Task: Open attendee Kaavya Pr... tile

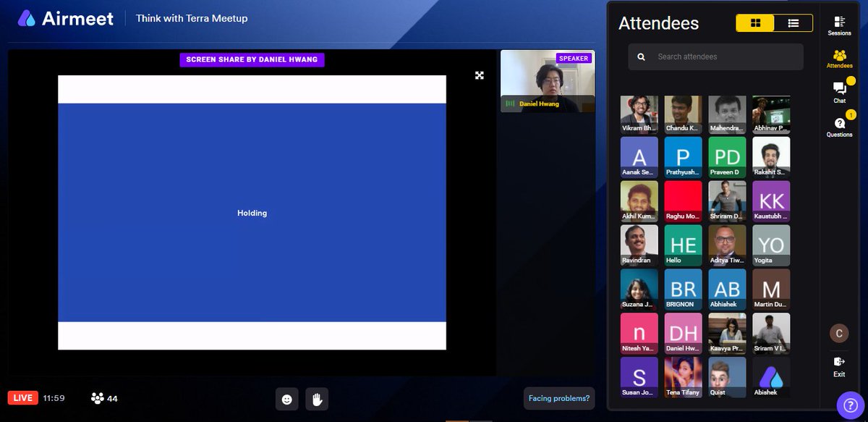Action: pos(727,333)
